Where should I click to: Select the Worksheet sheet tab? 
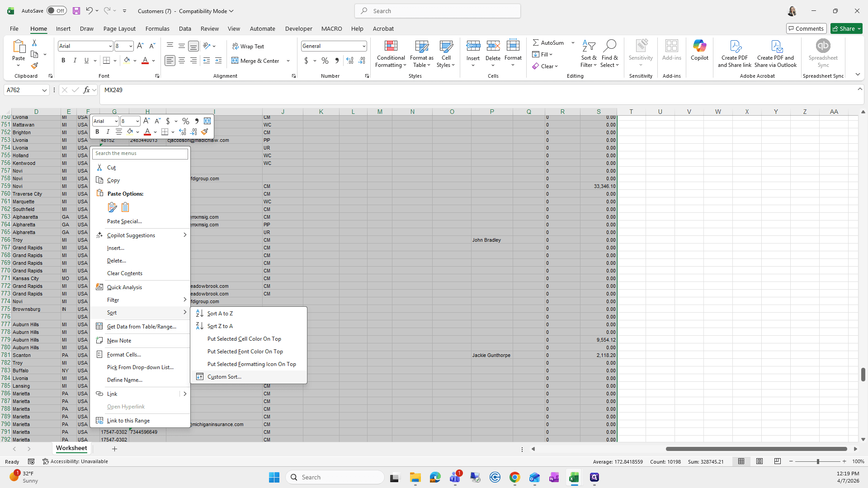71,448
